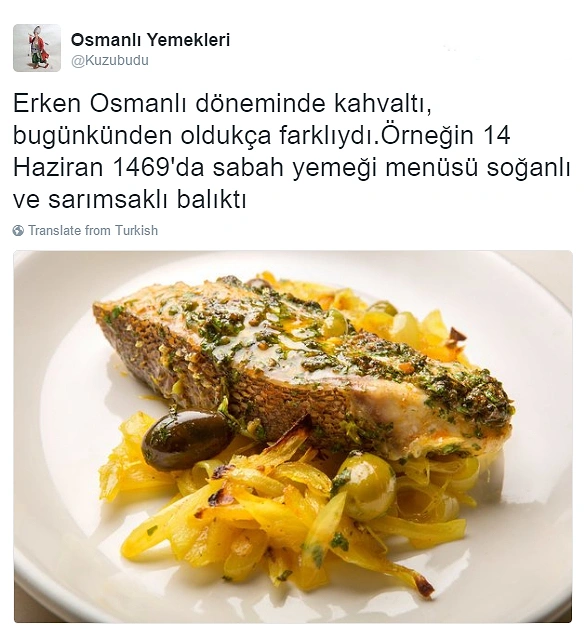Click the word "Erken" in the tweet
The image size is (587, 629).
pos(47,103)
